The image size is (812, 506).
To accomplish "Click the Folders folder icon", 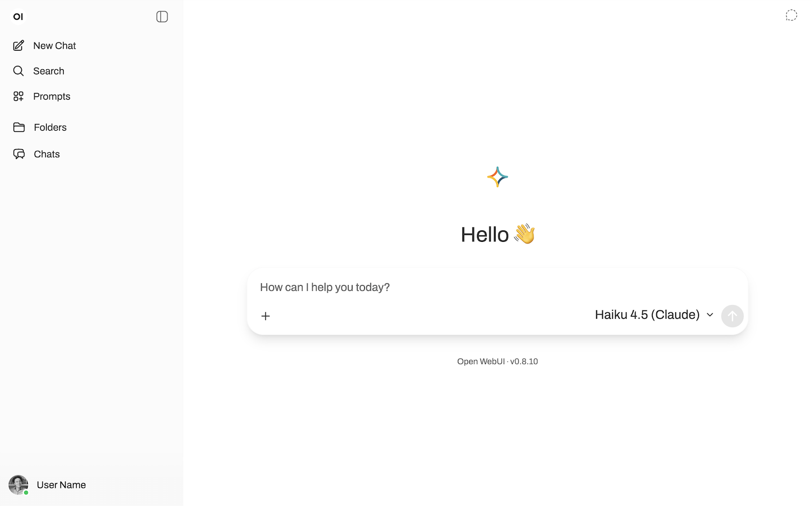I will pyautogui.click(x=19, y=127).
